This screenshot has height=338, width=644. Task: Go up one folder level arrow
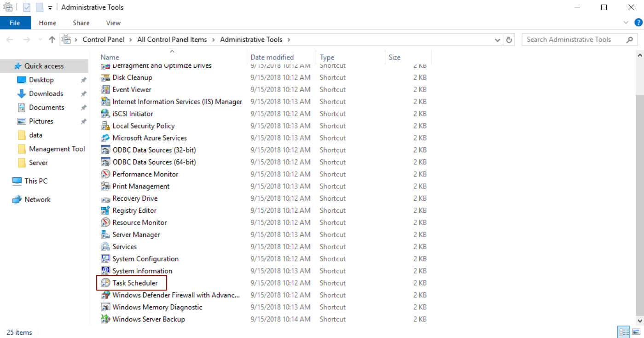[x=52, y=40]
